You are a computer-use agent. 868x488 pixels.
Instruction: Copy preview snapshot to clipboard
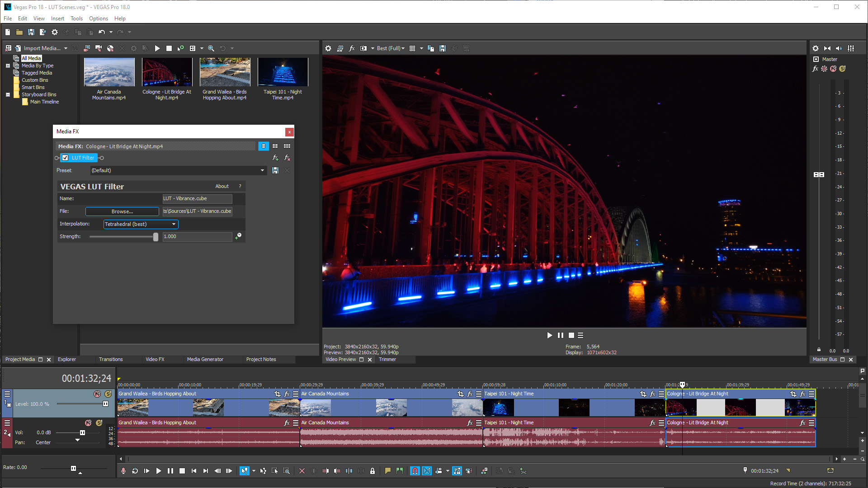point(430,48)
